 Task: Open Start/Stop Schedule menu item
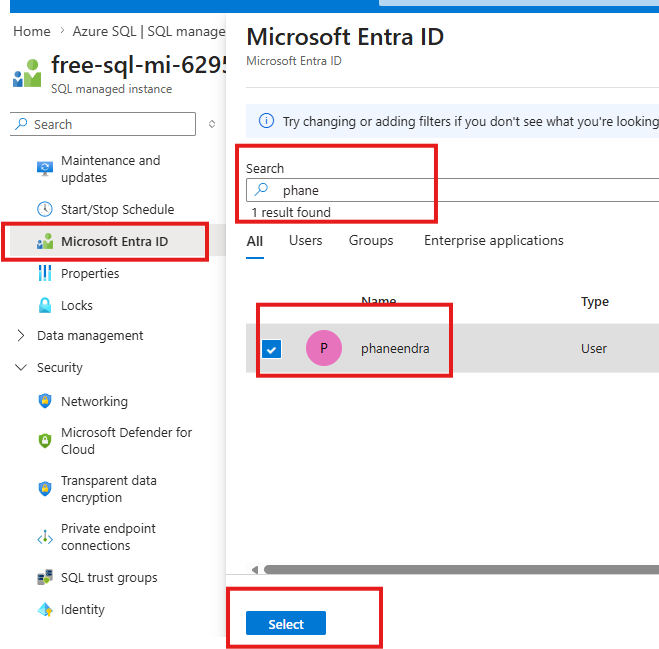(x=117, y=209)
